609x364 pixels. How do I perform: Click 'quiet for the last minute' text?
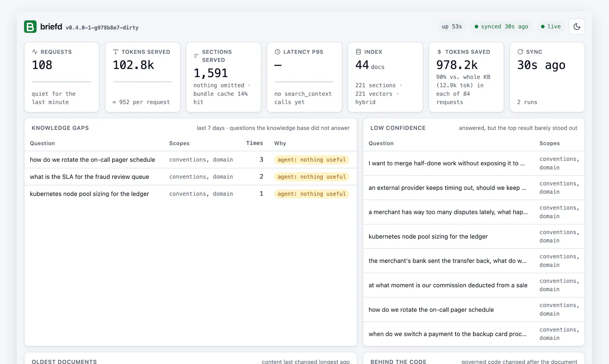point(54,98)
